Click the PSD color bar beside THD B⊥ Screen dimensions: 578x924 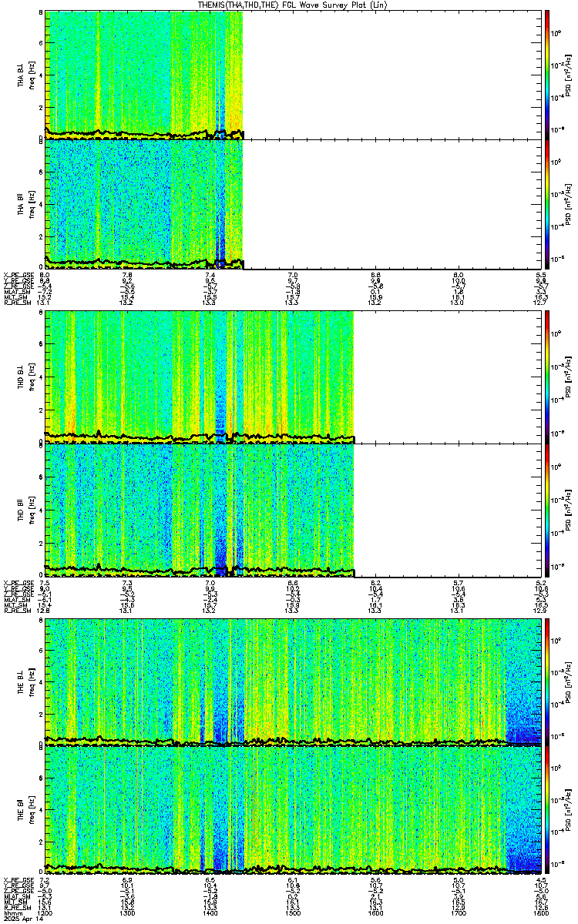coord(547,377)
